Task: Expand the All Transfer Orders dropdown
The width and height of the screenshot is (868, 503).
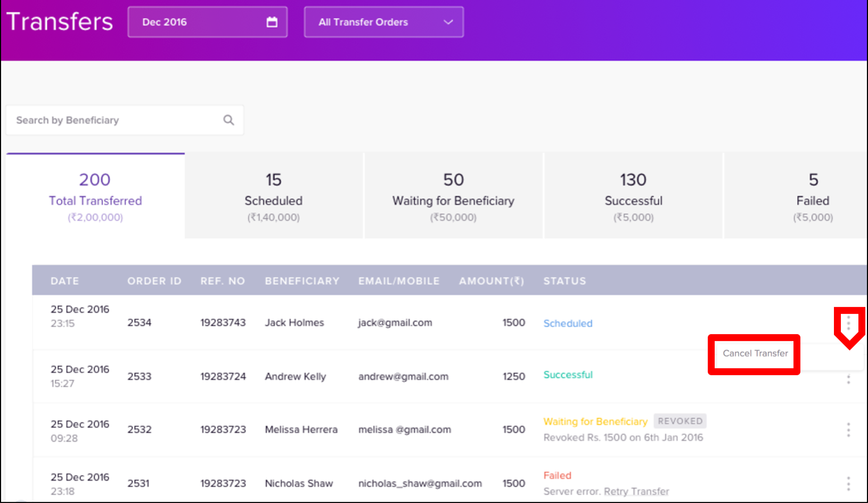Action: pyautogui.click(x=383, y=22)
